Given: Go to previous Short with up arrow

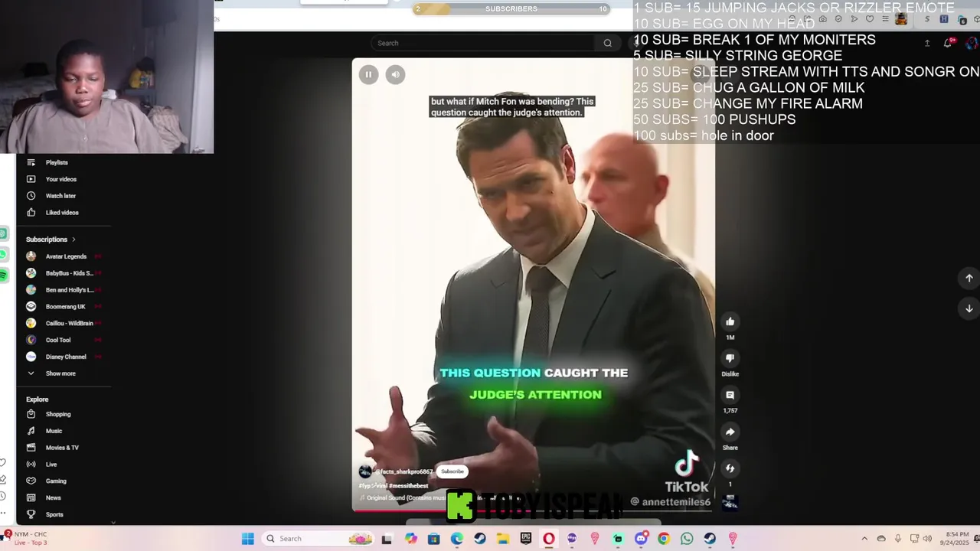Looking at the screenshot, I should [x=969, y=278].
